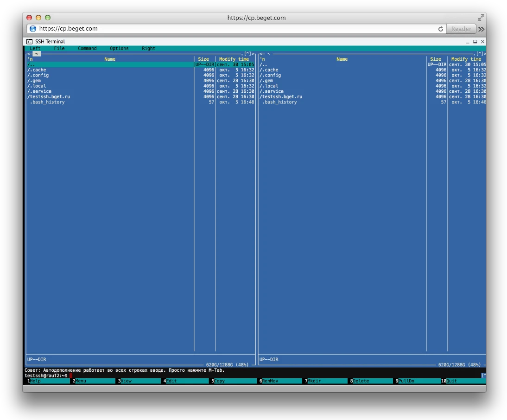Screen dimensions: 507x420
Task: Click the SSH Terminal title icon
Action: (x=29, y=42)
